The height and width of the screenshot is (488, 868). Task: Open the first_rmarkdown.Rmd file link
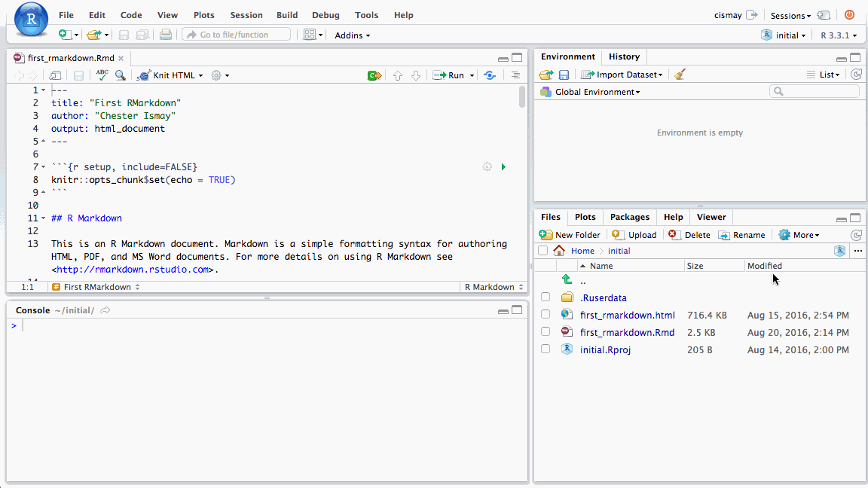click(627, 332)
